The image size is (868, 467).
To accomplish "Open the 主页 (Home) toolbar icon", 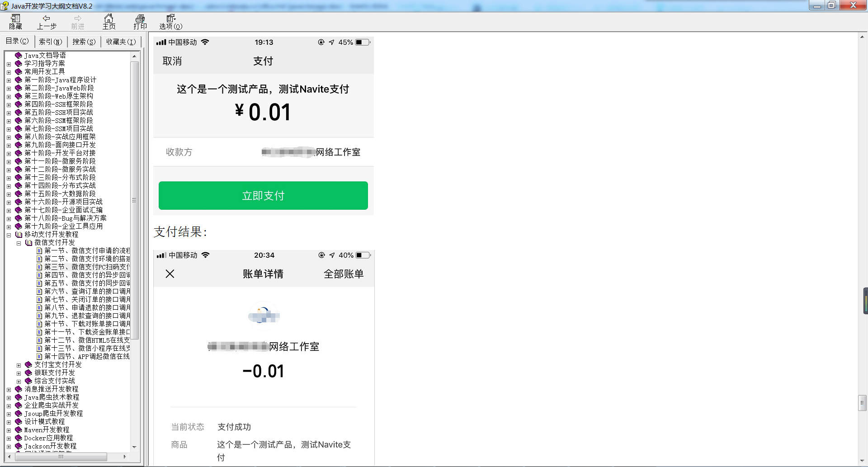I will point(109,22).
